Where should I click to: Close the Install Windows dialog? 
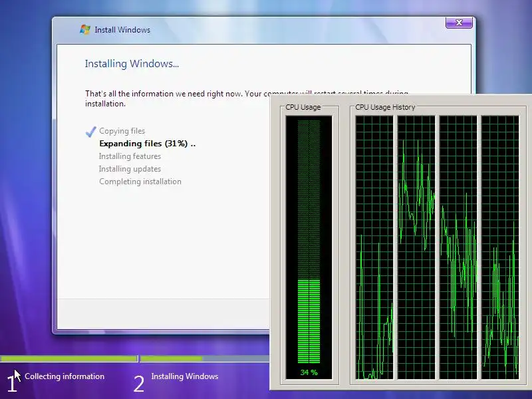click(x=459, y=23)
